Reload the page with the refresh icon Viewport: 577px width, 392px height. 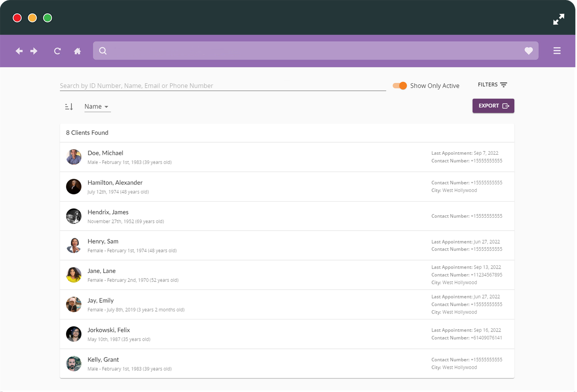[x=57, y=51]
